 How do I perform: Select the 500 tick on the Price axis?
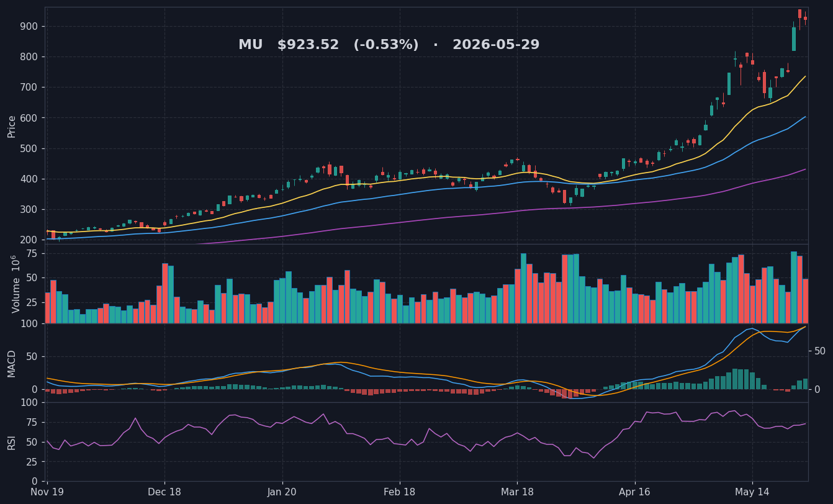(x=29, y=148)
